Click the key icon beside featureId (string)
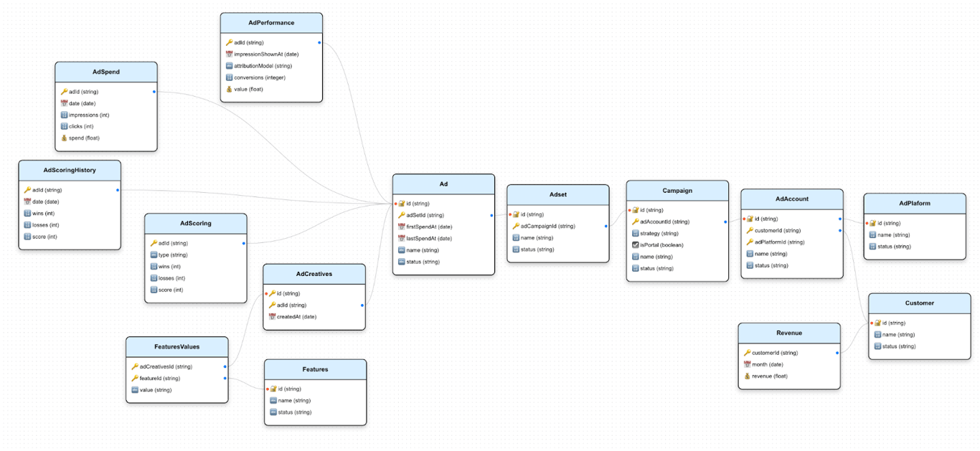Viewport: 980px width, 451px height. tap(135, 378)
